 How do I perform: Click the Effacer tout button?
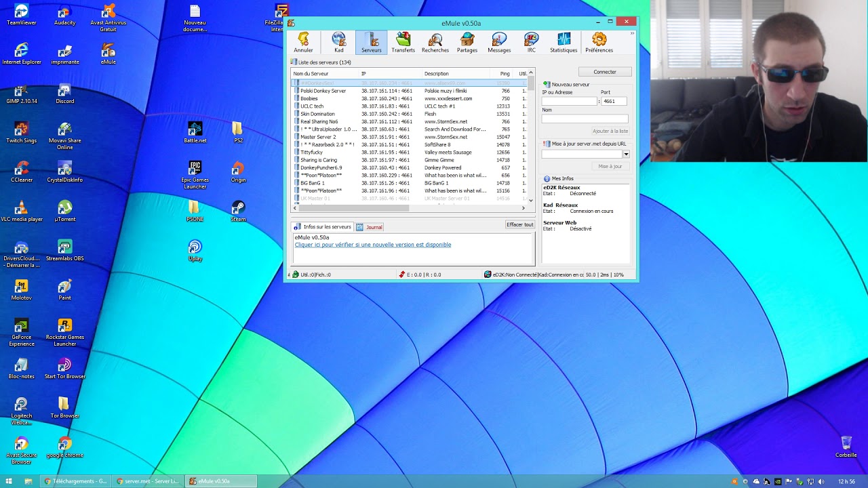click(520, 224)
